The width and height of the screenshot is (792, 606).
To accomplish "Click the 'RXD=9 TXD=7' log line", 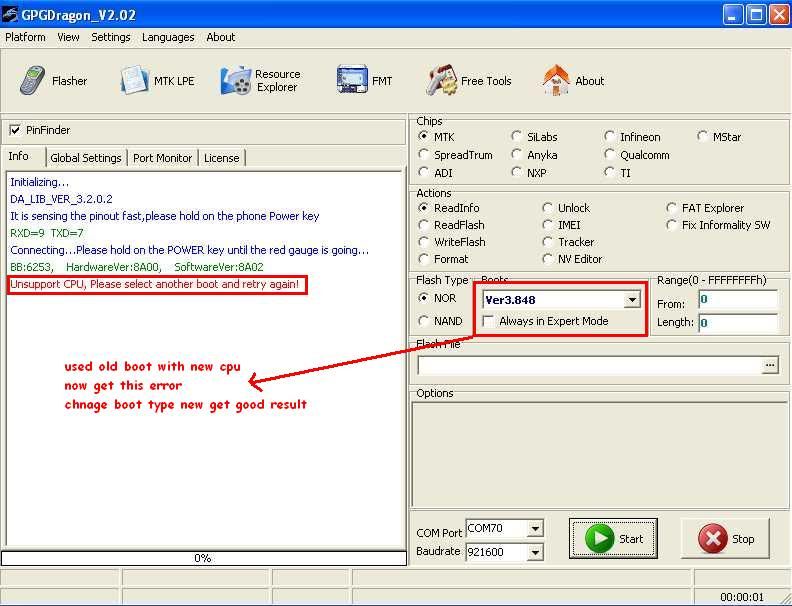I will (46, 233).
